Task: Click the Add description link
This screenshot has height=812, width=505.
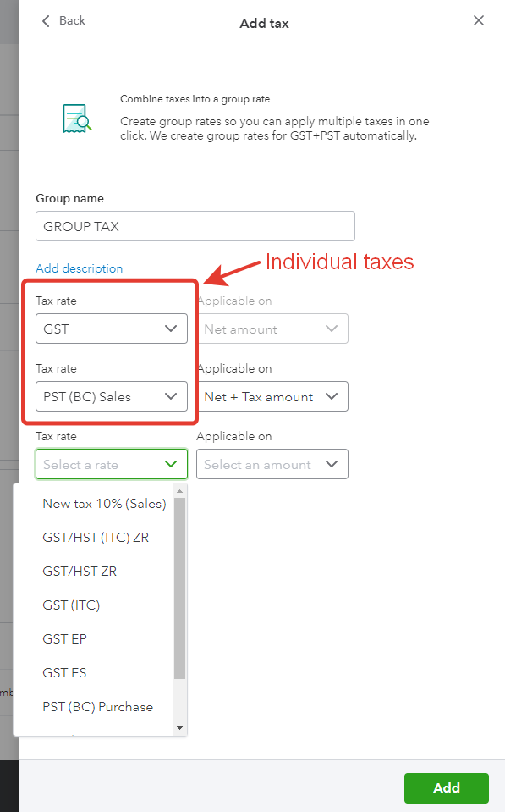Action: click(x=80, y=268)
